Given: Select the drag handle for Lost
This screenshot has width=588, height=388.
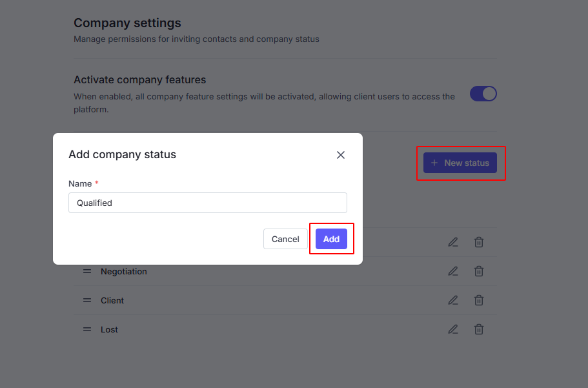Looking at the screenshot, I should click(x=87, y=329).
